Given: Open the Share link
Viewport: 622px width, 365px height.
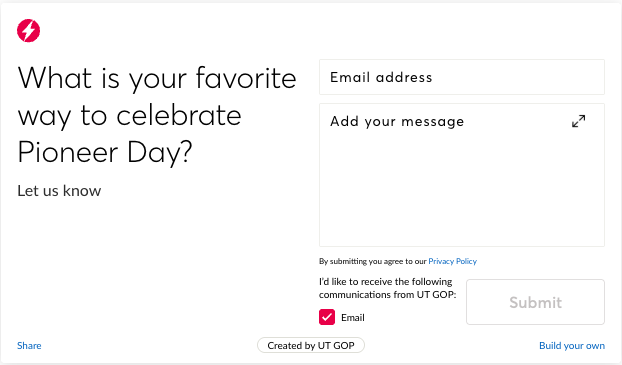Looking at the screenshot, I should click(x=29, y=346).
